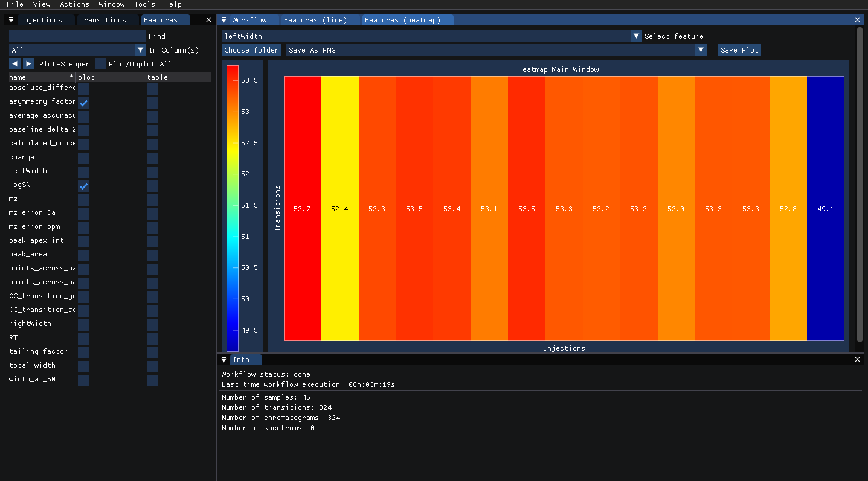Close the heatmap panel window
This screenshot has width=868, height=481.
(857, 20)
